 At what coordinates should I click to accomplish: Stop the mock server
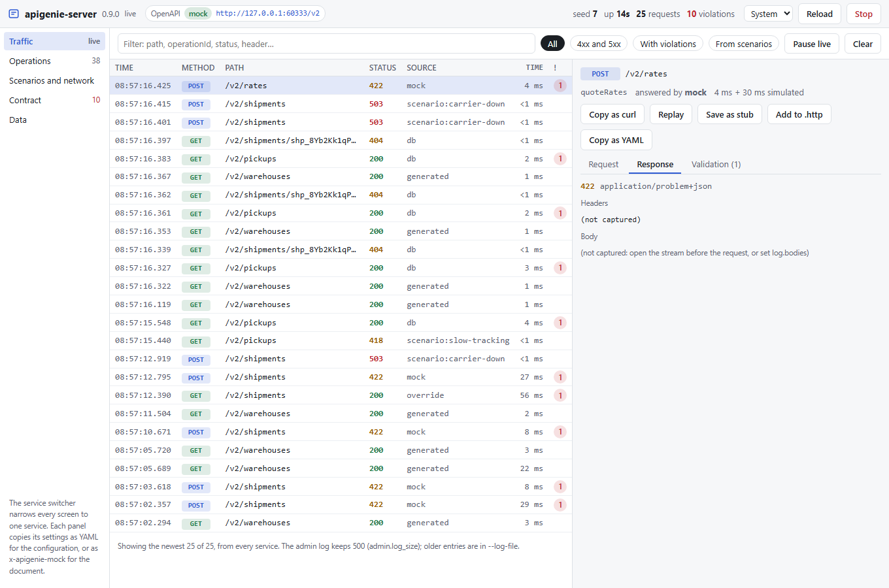coord(864,14)
